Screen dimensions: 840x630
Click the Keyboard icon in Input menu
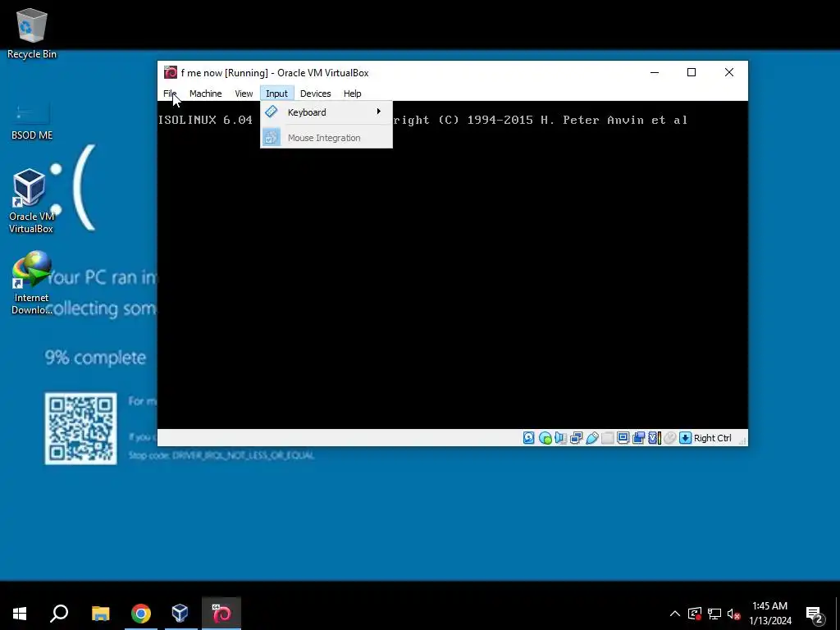coord(272,112)
